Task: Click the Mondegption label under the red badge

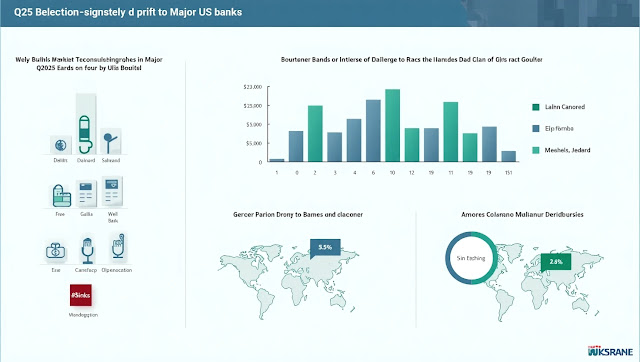Action: click(83, 315)
